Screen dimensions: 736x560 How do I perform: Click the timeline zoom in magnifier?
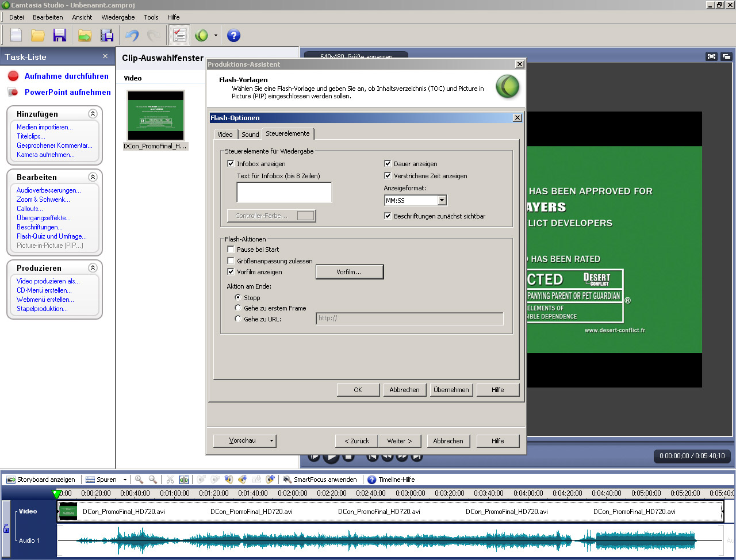[139, 480]
